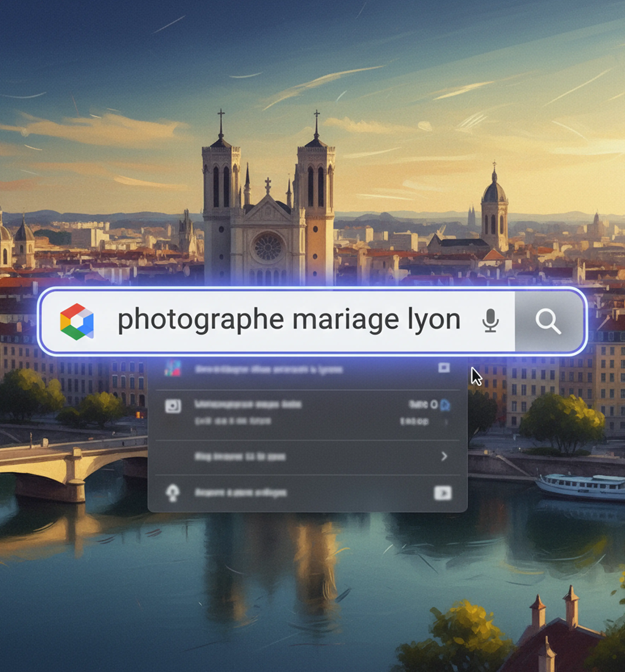Viewport: 625px width, 672px height.
Task: Toggle the small circle beside the blue icon
Action: 434,404
